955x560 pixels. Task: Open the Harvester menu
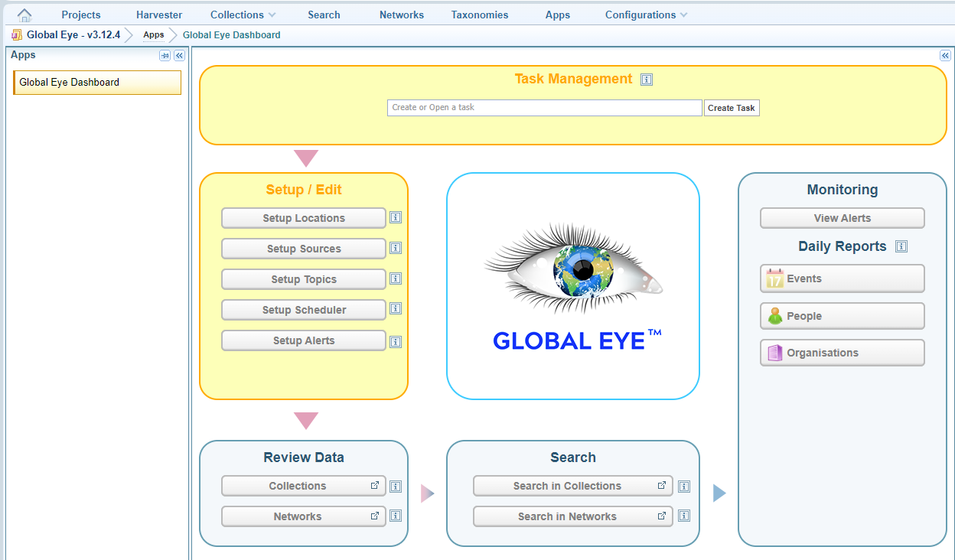click(x=159, y=15)
